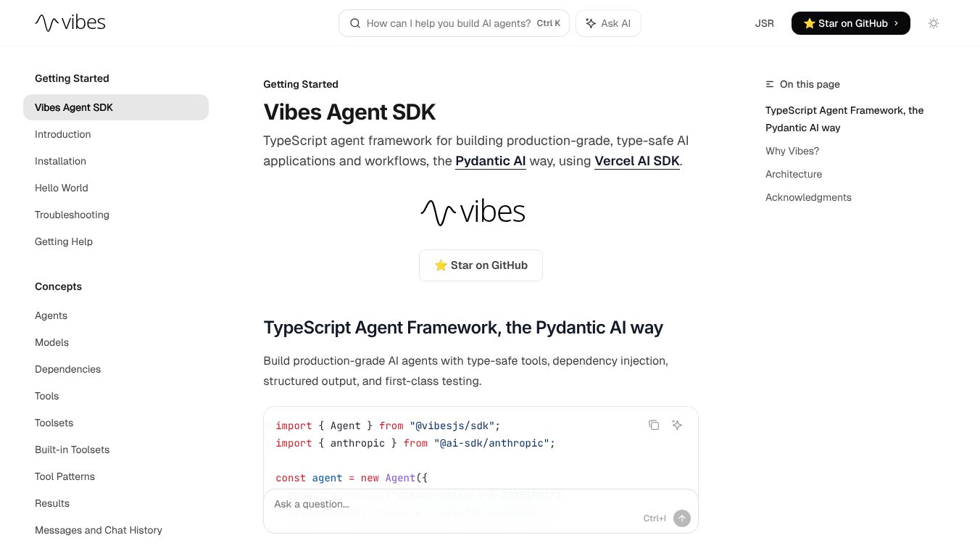Click the Vibes logo in the header
Image resolution: width=980 pixels, height=551 pixels.
[x=70, y=22]
